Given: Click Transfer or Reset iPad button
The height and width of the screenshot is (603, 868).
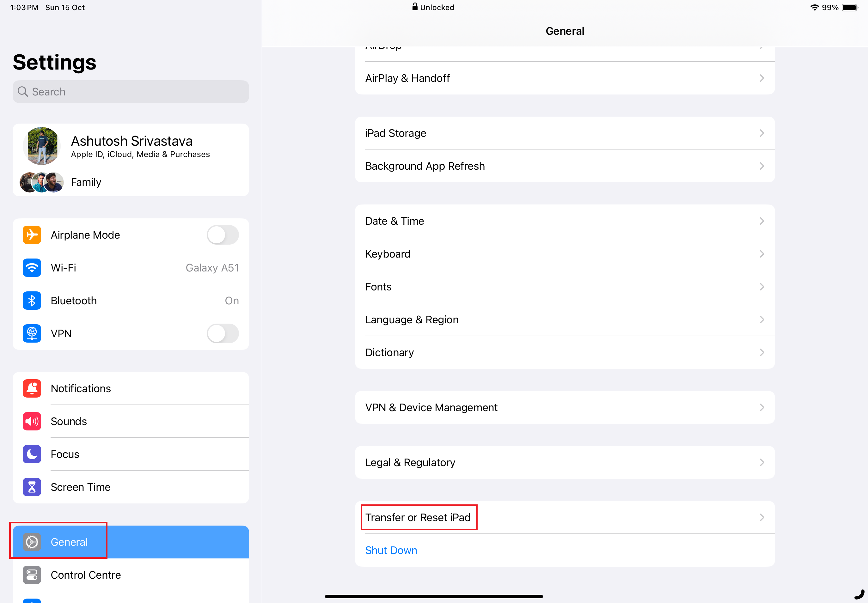Looking at the screenshot, I should coord(418,517).
